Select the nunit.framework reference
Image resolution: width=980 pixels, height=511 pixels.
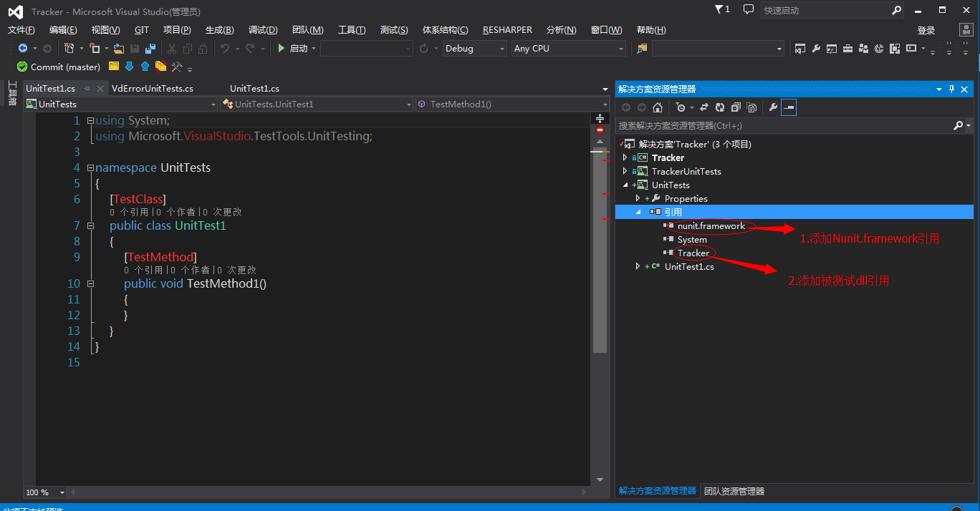click(711, 226)
